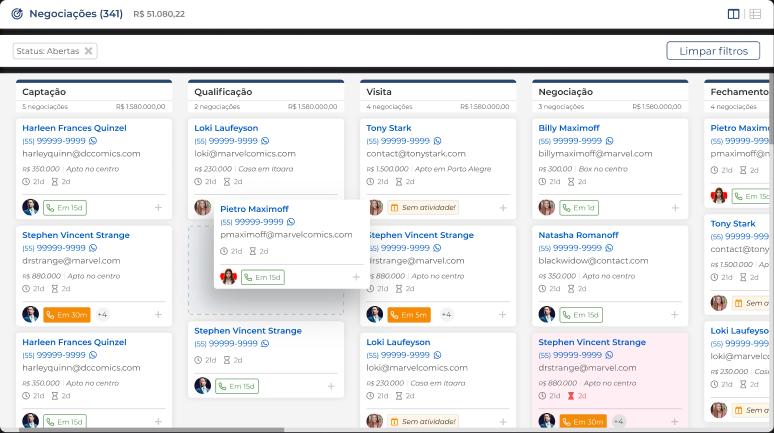Click the horizontal scrollbar at bottom
Screen dimensions: 774x433
(151, 430)
